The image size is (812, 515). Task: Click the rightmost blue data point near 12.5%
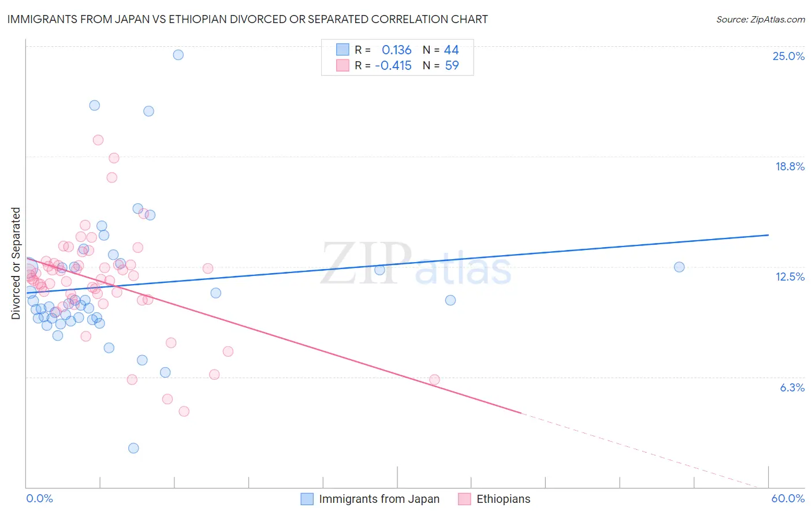point(679,267)
